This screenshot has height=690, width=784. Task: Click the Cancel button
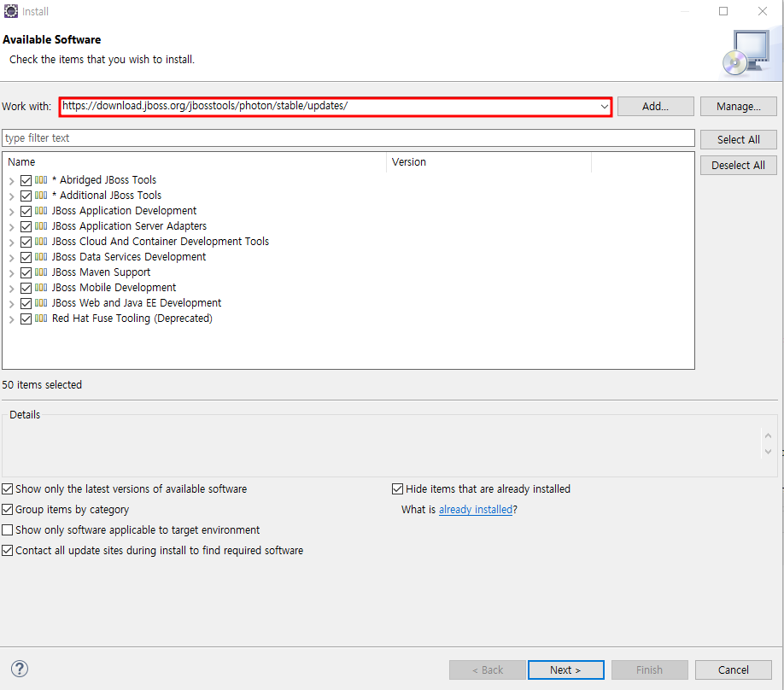point(733,670)
